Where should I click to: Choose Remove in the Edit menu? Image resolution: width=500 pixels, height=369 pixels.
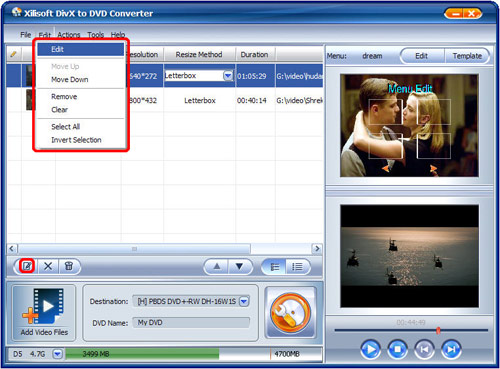[x=80, y=97]
